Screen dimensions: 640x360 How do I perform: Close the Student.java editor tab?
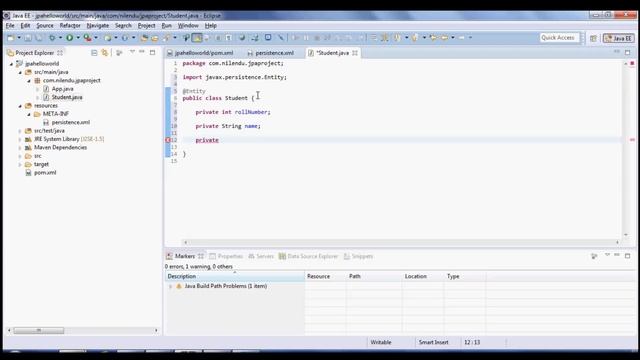click(355, 53)
